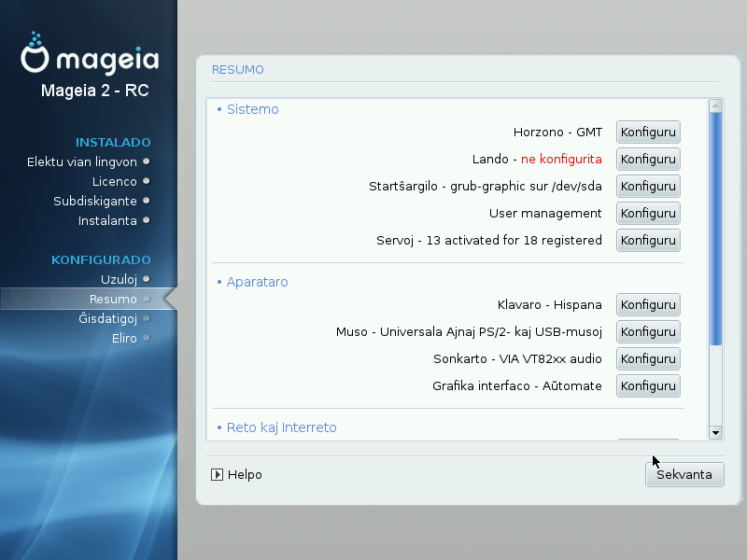Configure Sonkarto VIA VT82xx audio
747x560 pixels.
pyautogui.click(x=648, y=359)
